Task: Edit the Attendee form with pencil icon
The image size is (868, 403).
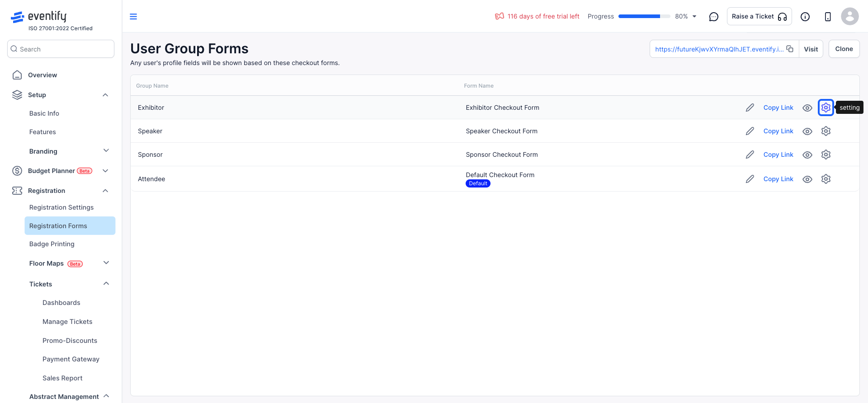Action: click(750, 179)
